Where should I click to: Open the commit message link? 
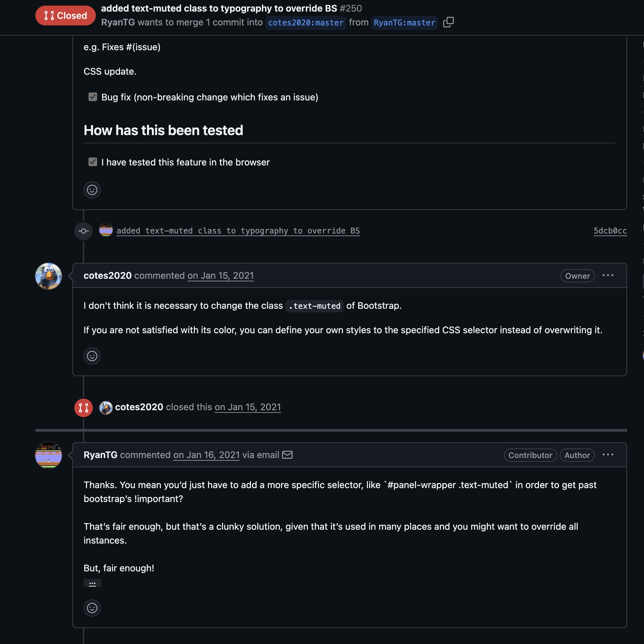click(238, 231)
